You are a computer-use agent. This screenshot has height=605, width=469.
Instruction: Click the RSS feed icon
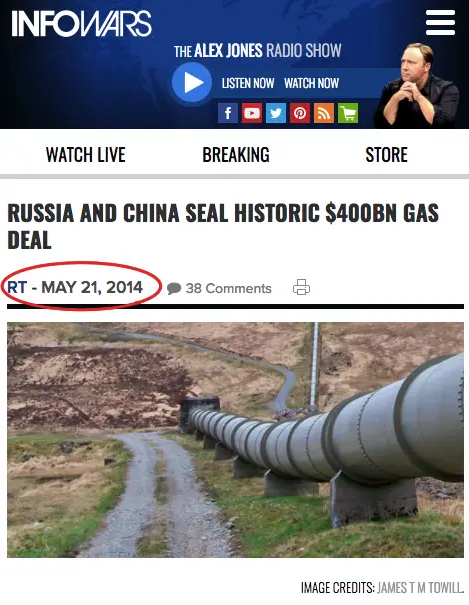tap(324, 113)
